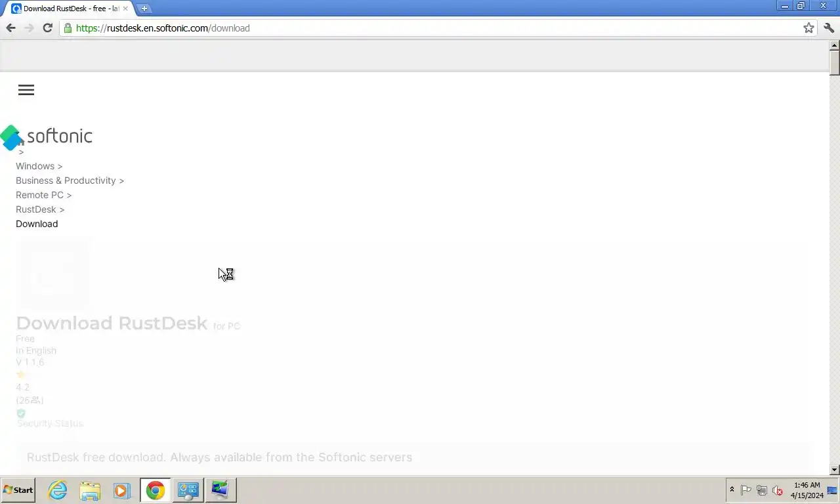Click the green padlock security icon
Image resolution: width=840 pixels, height=504 pixels.
68,28
